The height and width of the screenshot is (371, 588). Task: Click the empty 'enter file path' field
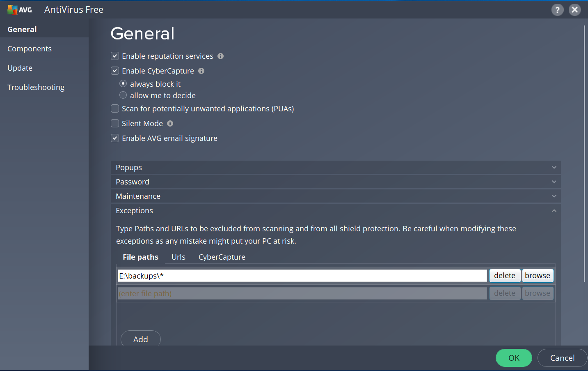(302, 293)
